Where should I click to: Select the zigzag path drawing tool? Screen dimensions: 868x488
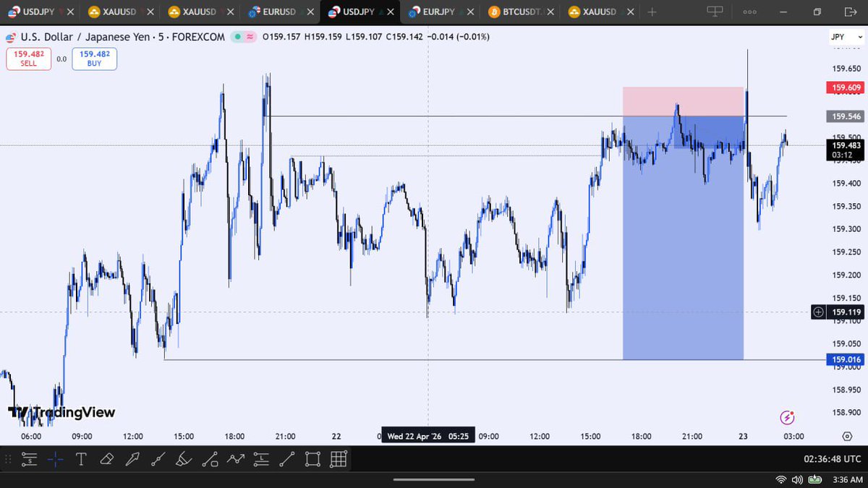pyautogui.click(x=235, y=458)
